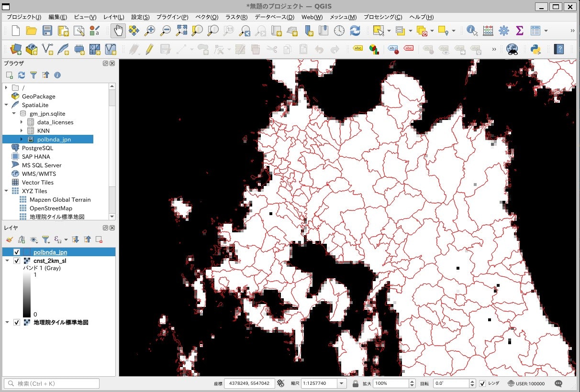
Task: Uncheck the polbnda_jpn layer
Action: [17, 252]
